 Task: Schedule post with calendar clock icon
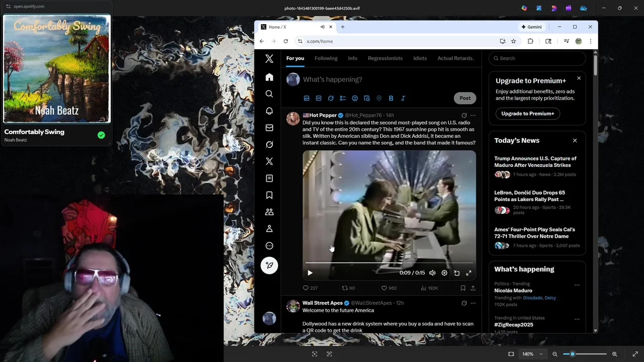[x=367, y=98]
